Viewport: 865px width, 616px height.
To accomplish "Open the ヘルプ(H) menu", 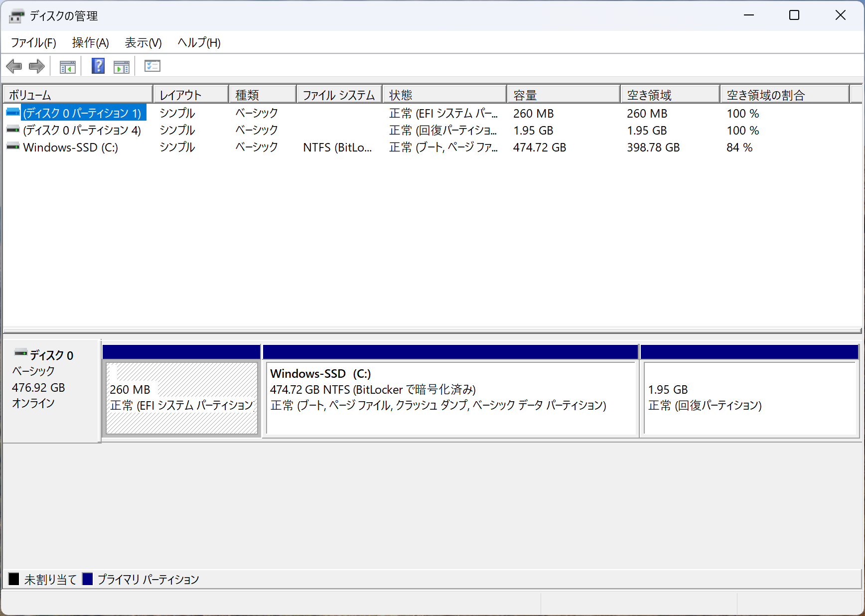I will tap(199, 43).
